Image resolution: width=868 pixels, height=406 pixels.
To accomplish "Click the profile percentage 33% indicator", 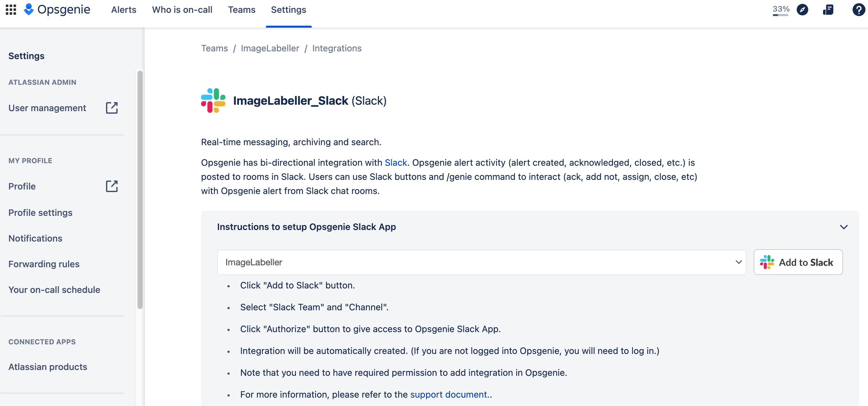I will pos(779,9).
